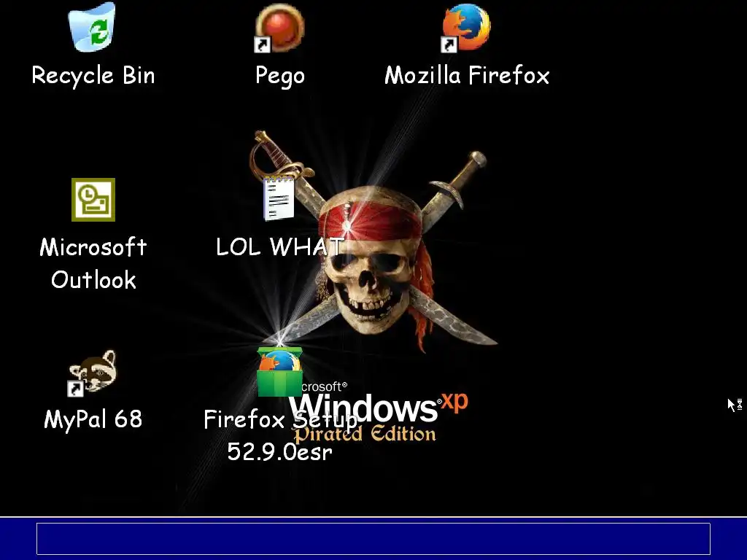The width and height of the screenshot is (747, 560).
Task: Launch the Mozilla Firefox shortcut icon
Action: (466, 28)
